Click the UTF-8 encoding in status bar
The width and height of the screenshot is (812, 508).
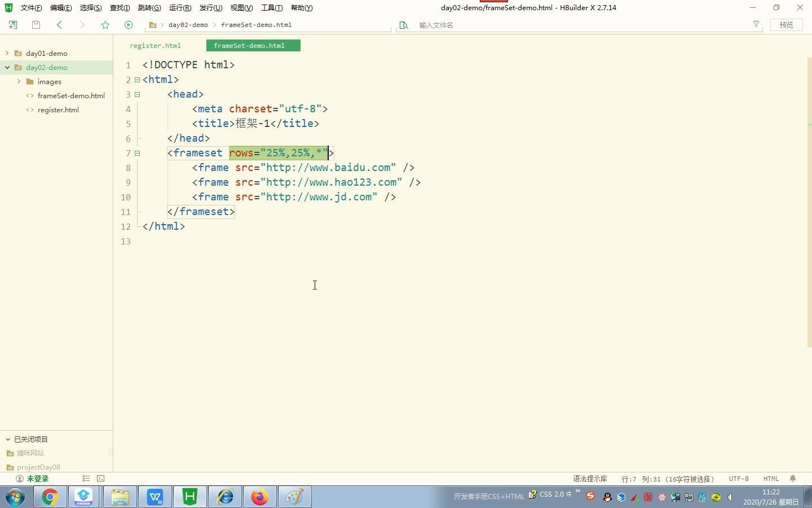pos(739,479)
